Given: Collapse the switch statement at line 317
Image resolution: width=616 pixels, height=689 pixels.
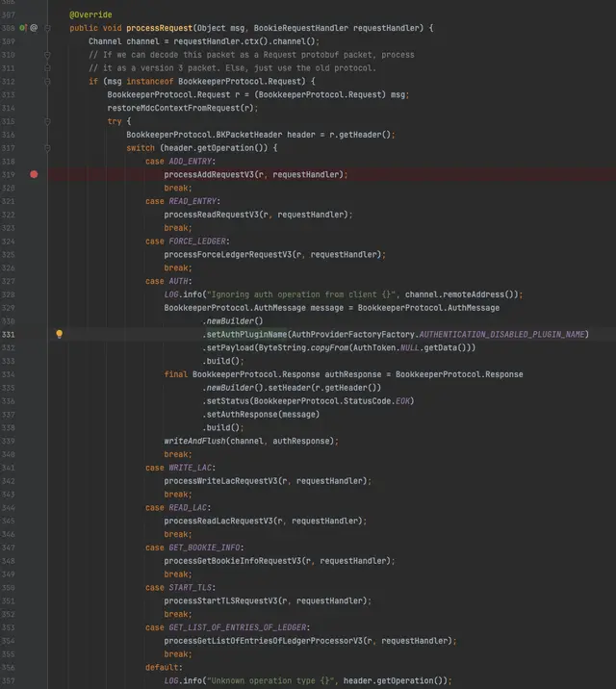Looking at the screenshot, I should (47, 148).
